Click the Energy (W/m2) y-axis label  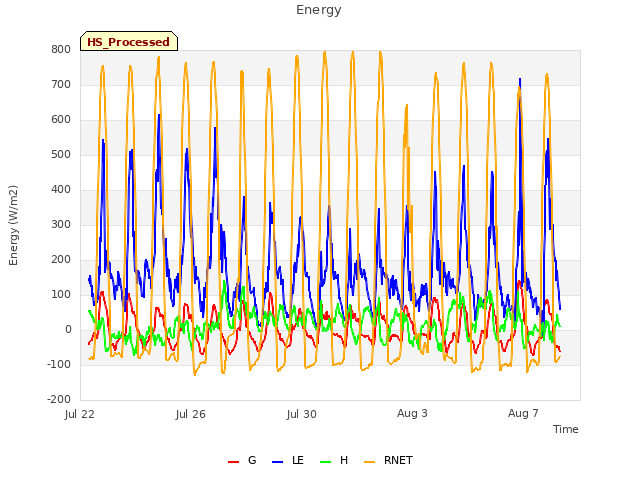[x=13, y=225]
